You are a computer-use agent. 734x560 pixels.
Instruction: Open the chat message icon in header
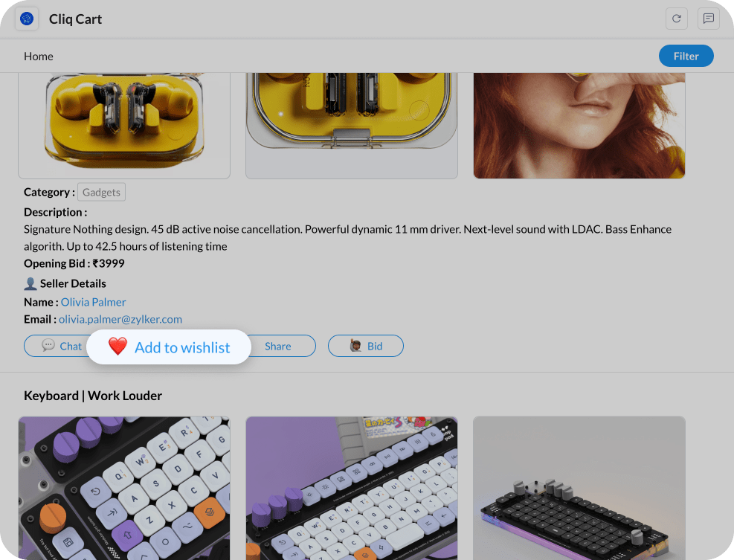(708, 19)
